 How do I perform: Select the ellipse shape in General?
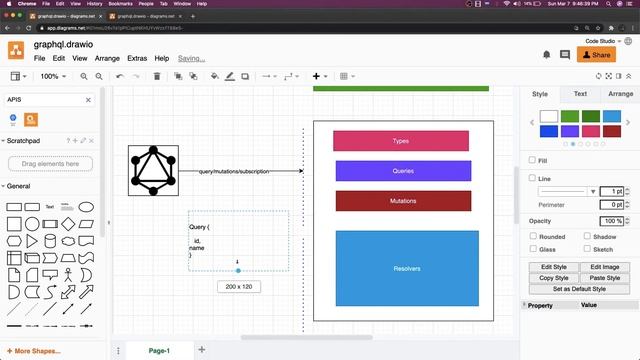(x=86, y=207)
